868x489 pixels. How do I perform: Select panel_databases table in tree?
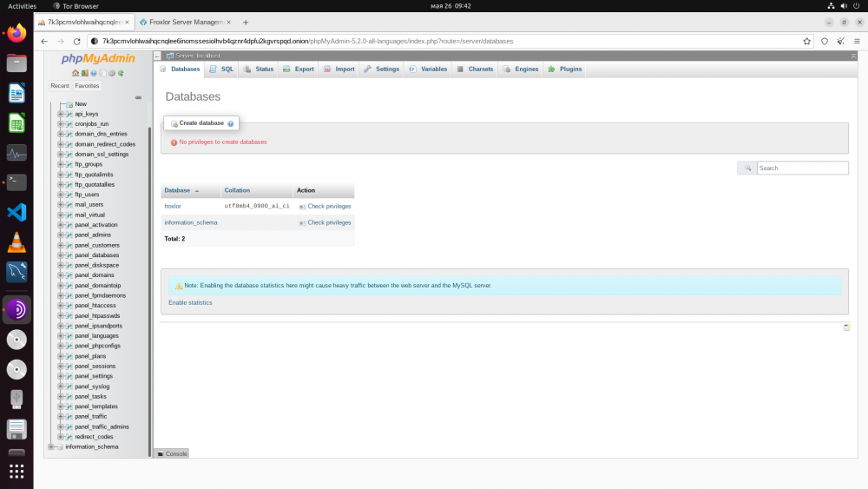point(97,255)
